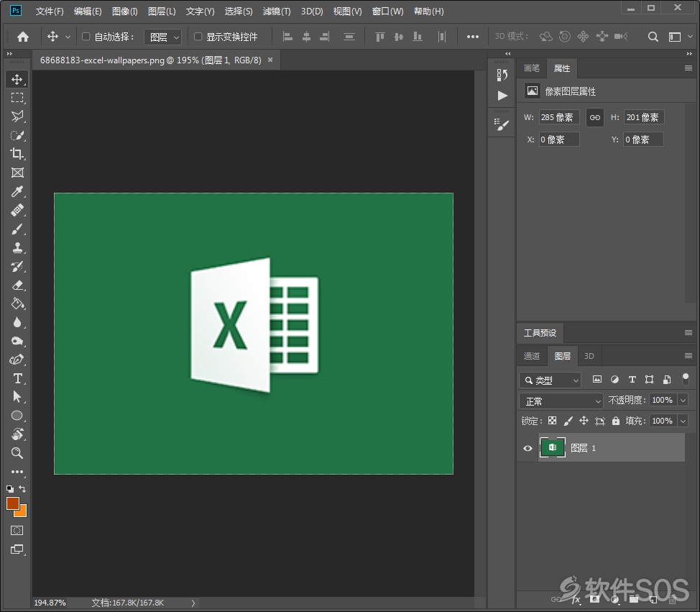The height and width of the screenshot is (612, 700).
Task: Enable the 显示变换控件 checkbox
Action: point(198,37)
